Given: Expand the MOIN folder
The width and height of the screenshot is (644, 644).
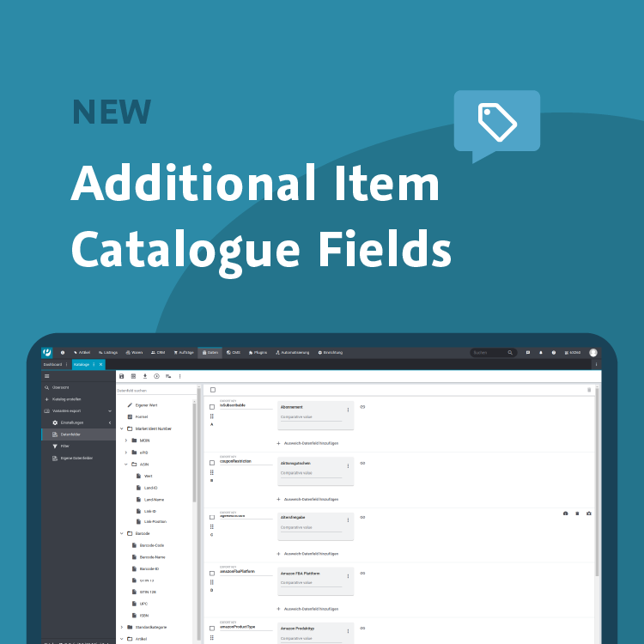Looking at the screenshot, I should (126, 440).
